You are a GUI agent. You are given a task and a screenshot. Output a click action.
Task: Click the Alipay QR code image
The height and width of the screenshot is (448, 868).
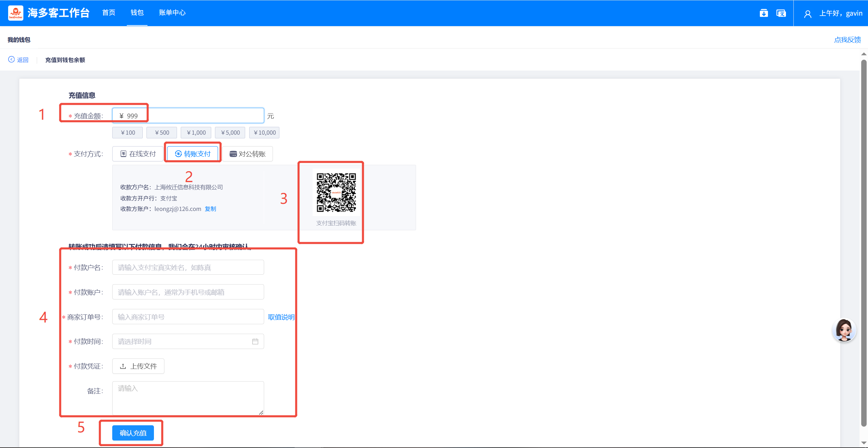(336, 192)
